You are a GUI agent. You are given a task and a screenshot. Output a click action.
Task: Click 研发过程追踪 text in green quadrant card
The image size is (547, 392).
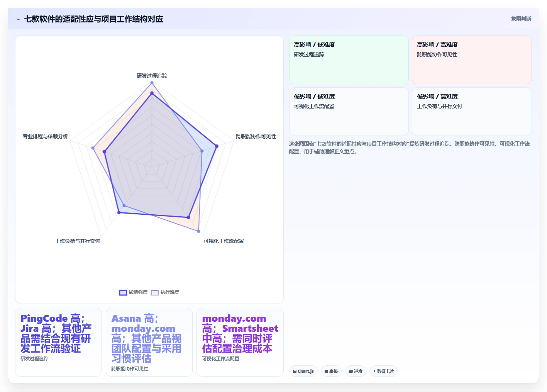[x=309, y=54]
